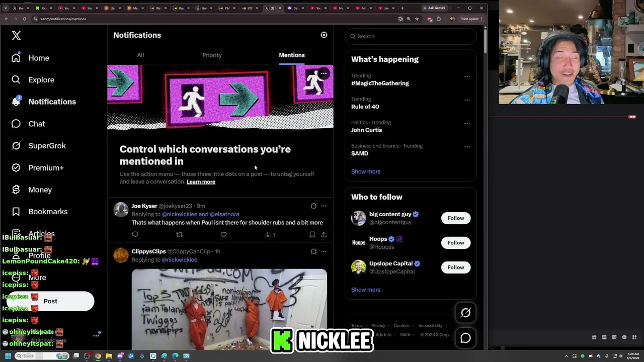Open SuperGrok from the sidebar
This screenshot has height=362, width=644.
click(x=39, y=146)
